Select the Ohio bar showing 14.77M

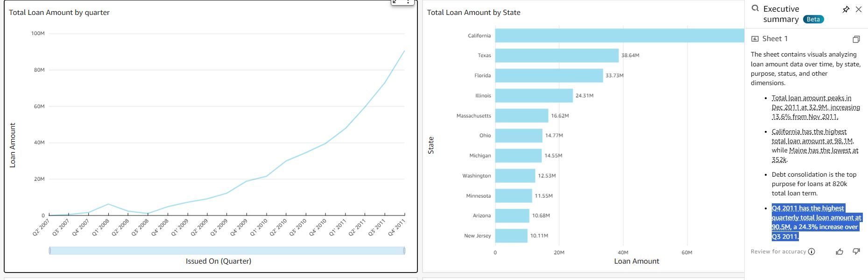coord(519,136)
